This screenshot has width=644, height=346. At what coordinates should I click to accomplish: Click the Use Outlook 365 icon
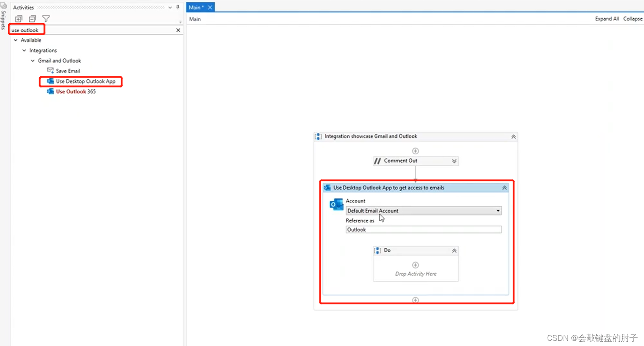(50, 91)
